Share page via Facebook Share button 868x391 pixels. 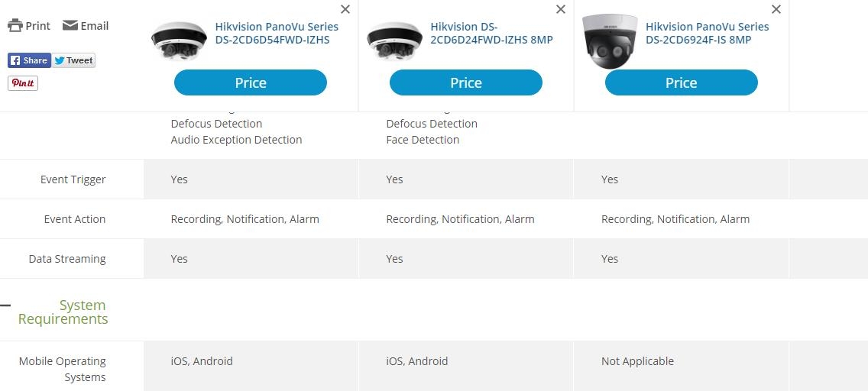pyautogui.click(x=29, y=60)
